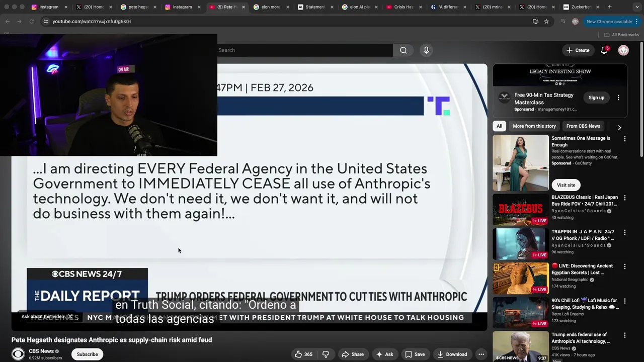
Task: Select the All filter chip
Action: [499, 126]
